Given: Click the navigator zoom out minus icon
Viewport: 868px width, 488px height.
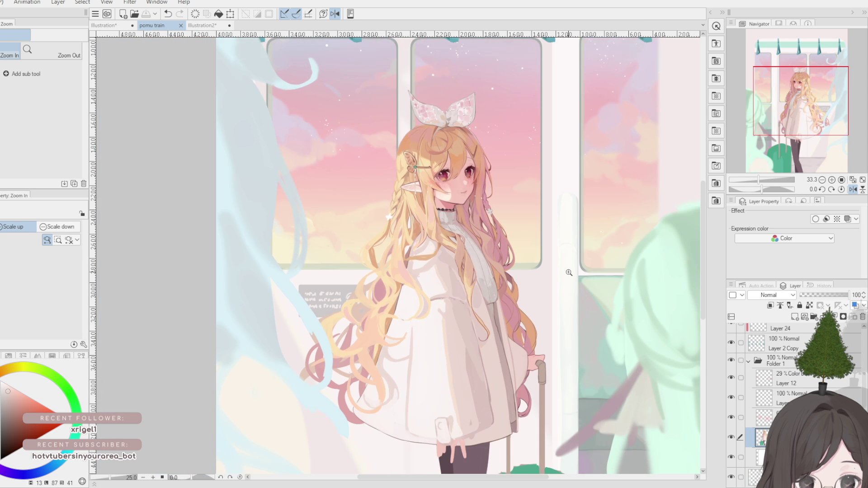Looking at the screenshot, I should coord(822,179).
